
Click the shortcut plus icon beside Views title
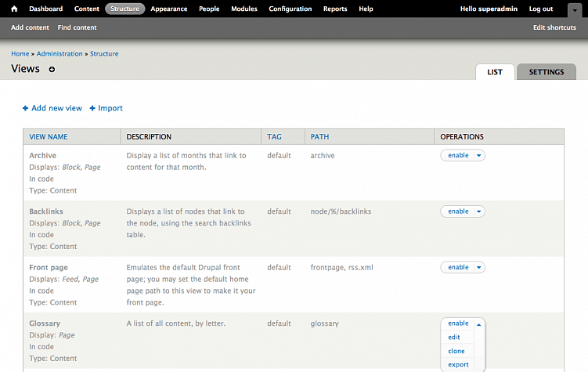tap(52, 70)
